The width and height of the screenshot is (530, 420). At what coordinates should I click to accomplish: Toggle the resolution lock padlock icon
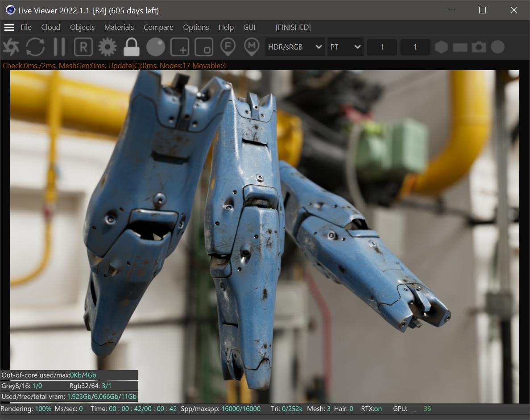[131, 47]
